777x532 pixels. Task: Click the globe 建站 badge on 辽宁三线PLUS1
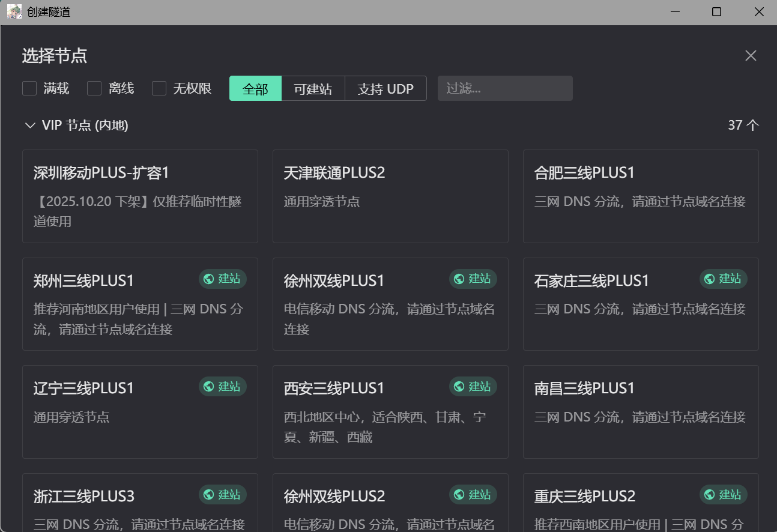click(223, 387)
